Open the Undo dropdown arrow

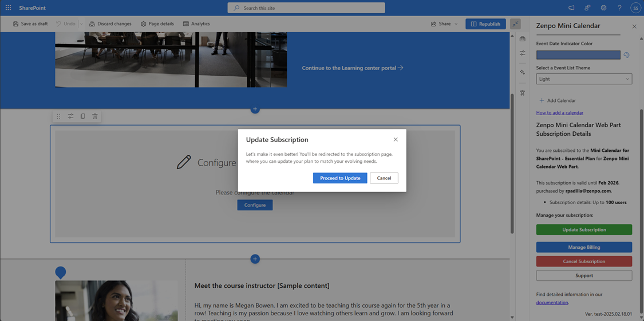81,24
